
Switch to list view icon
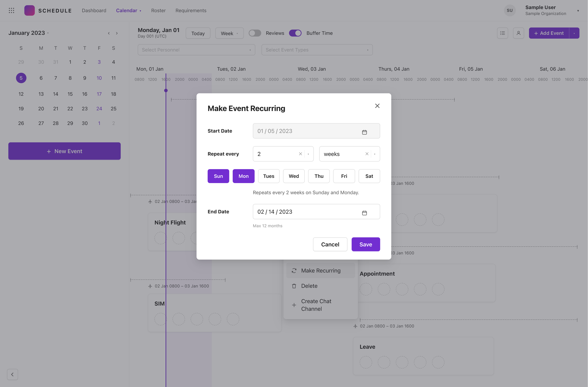pyautogui.click(x=502, y=33)
